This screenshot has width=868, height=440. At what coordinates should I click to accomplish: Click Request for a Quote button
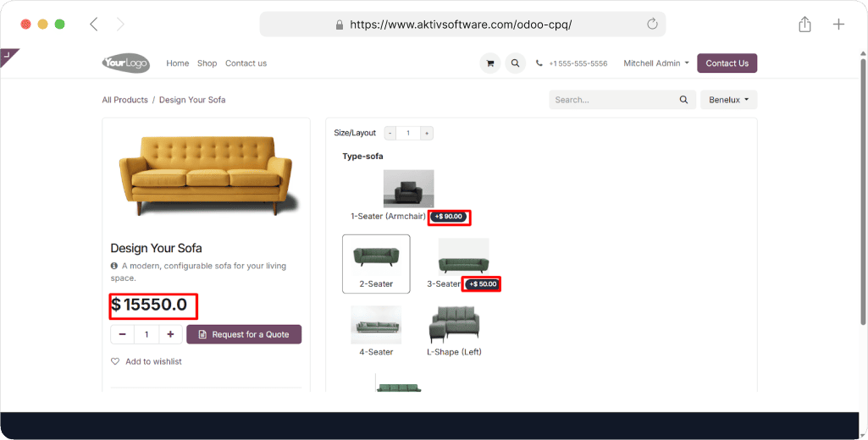pyautogui.click(x=244, y=334)
